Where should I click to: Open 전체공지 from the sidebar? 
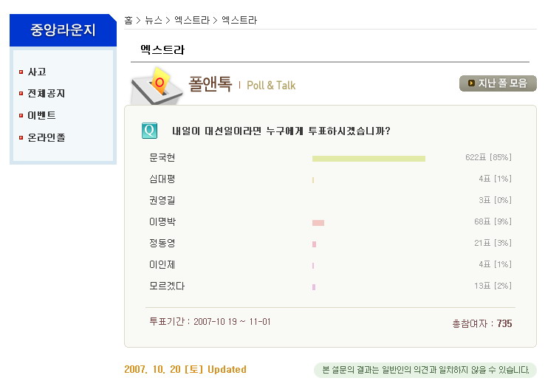46,94
